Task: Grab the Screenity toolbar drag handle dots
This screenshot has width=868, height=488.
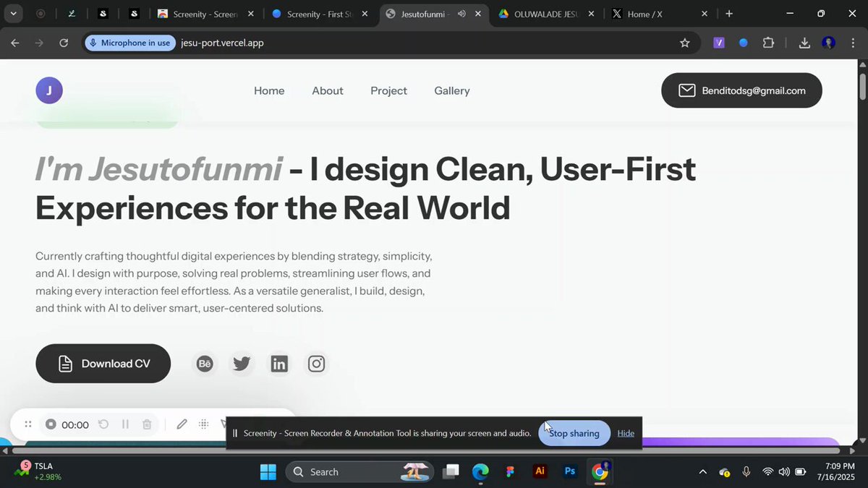Action: click(27, 424)
